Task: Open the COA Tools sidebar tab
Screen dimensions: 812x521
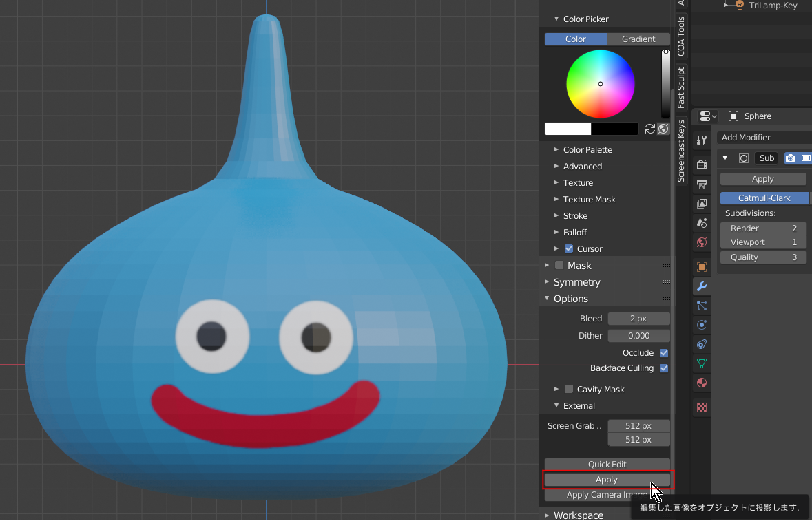Action: (x=681, y=36)
